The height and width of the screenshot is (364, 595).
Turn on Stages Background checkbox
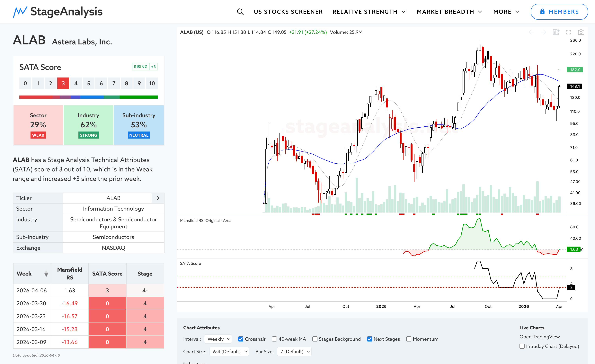(315, 339)
